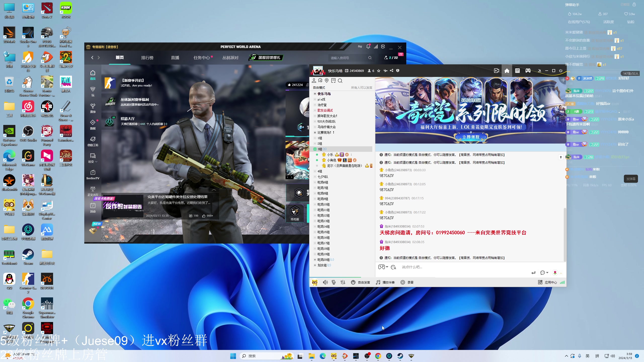
Task: Open the 丛林派对 tab
Action: click(x=230, y=58)
